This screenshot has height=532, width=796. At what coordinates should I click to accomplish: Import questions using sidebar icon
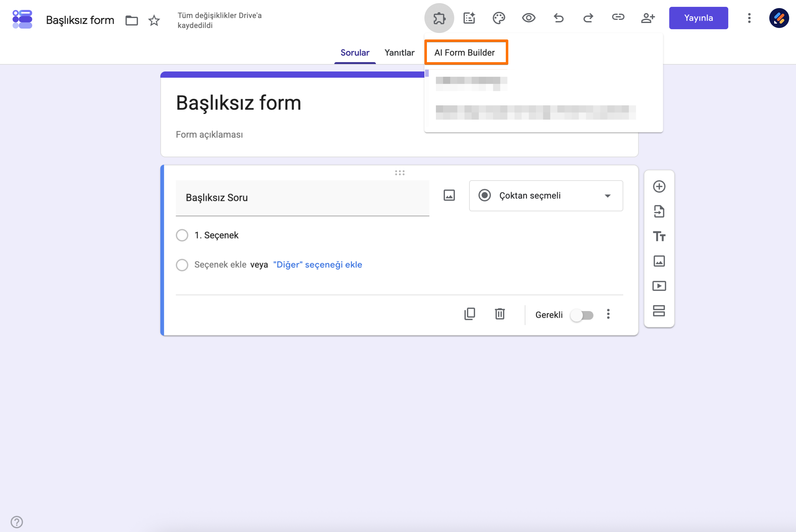[659, 211]
